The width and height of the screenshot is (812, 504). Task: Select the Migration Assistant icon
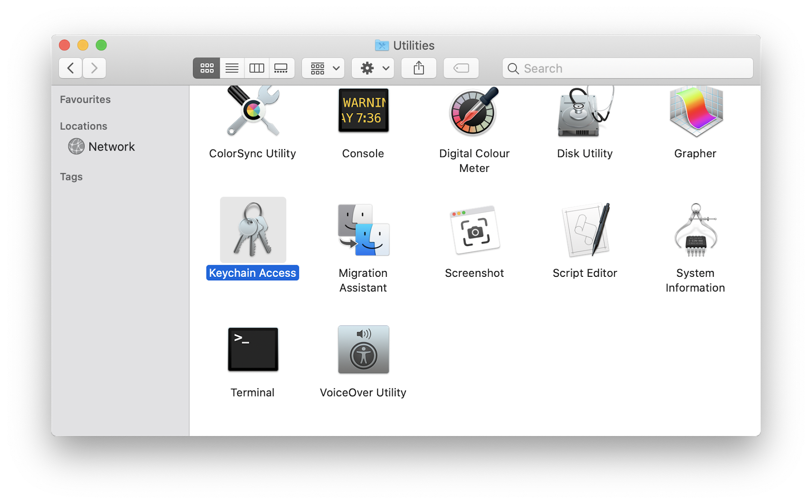pos(363,230)
